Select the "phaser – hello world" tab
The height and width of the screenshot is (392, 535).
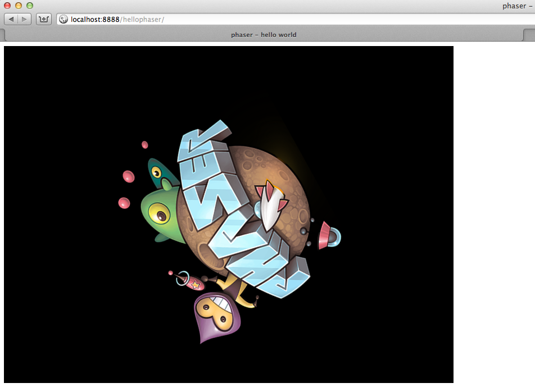pyautogui.click(x=264, y=35)
